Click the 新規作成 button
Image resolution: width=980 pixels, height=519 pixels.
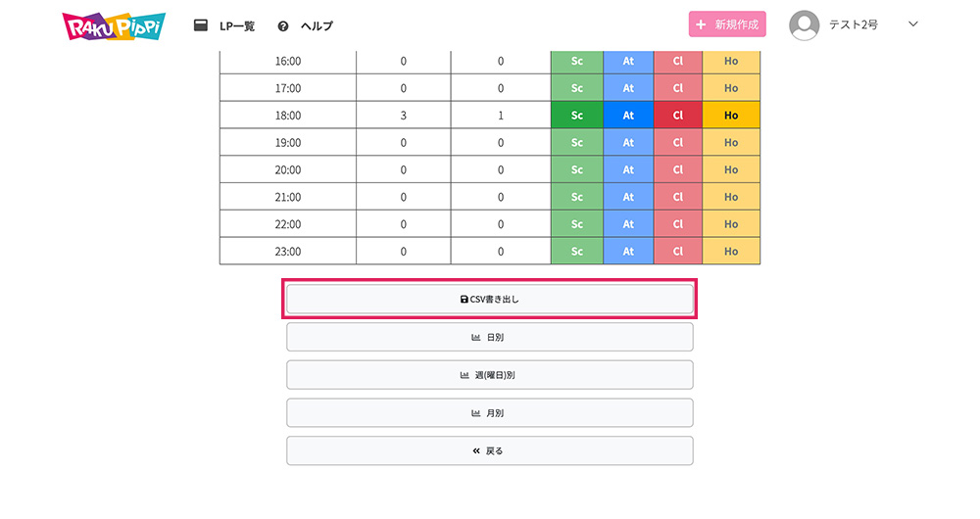pos(727,24)
